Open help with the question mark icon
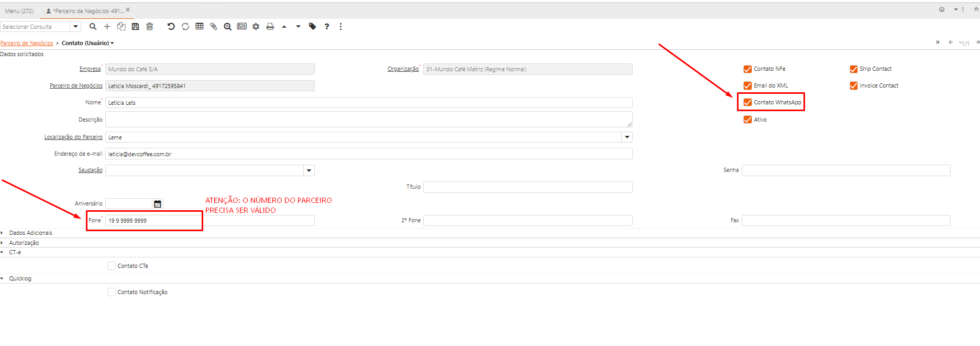Image resolution: width=980 pixels, height=346 pixels. [327, 27]
